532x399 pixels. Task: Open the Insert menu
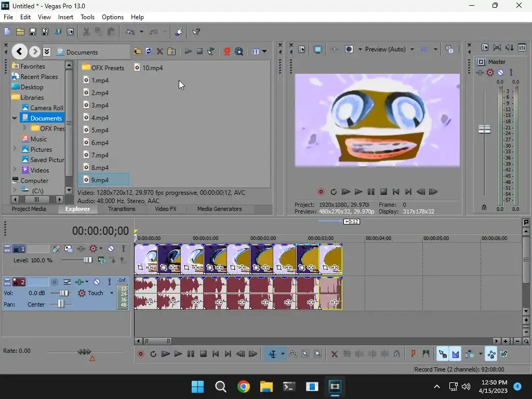tap(65, 17)
